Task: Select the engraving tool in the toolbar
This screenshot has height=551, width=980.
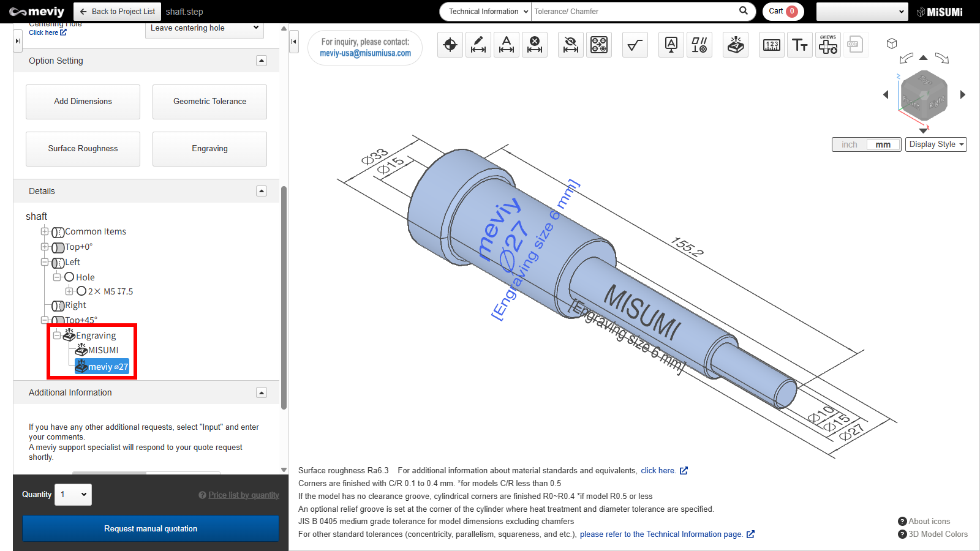Action: (736, 45)
